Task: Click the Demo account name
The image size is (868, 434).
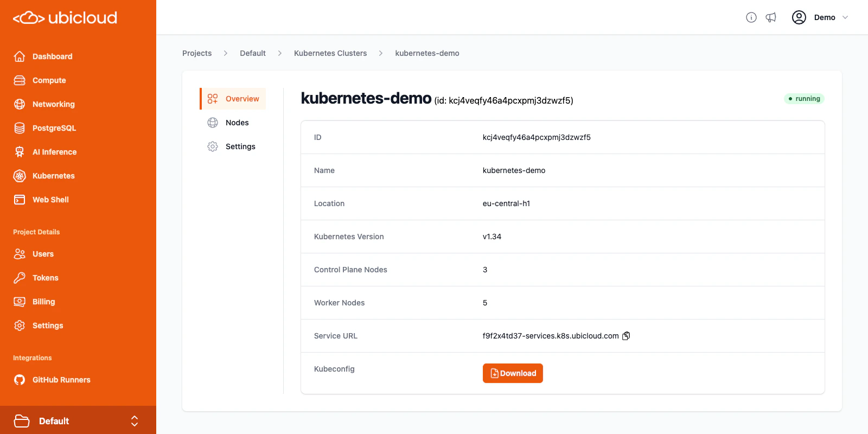Action: point(825,17)
